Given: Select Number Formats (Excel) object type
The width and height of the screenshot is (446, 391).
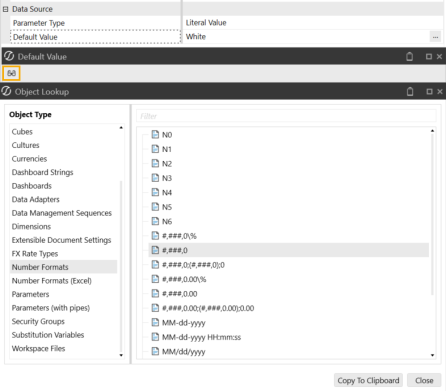Looking at the screenshot, I should click(x=52, y=281).
